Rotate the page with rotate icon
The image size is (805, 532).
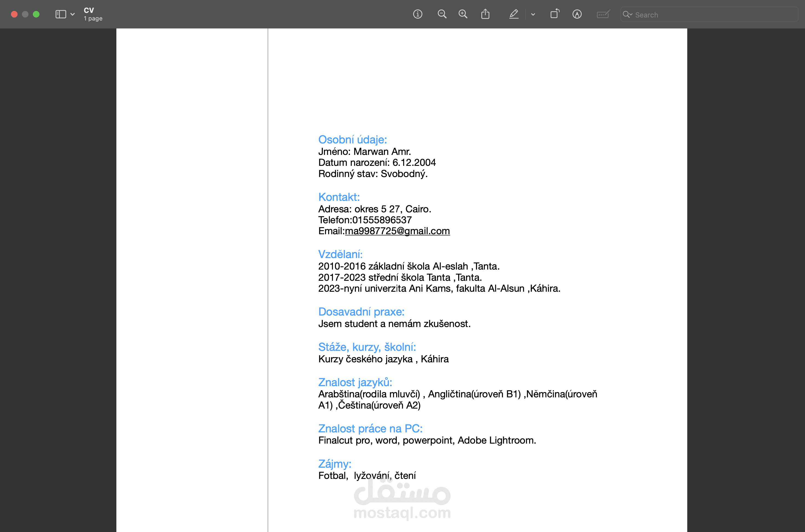554,14
